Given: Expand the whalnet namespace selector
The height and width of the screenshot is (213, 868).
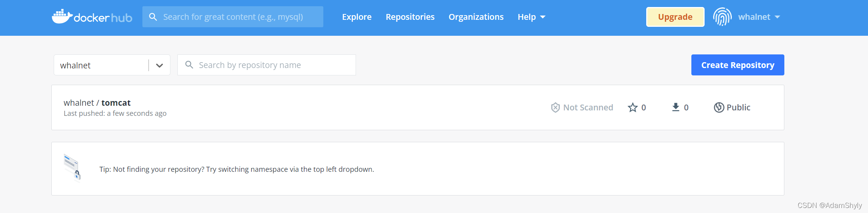Looking at the screenshot, I should point(112,65).
